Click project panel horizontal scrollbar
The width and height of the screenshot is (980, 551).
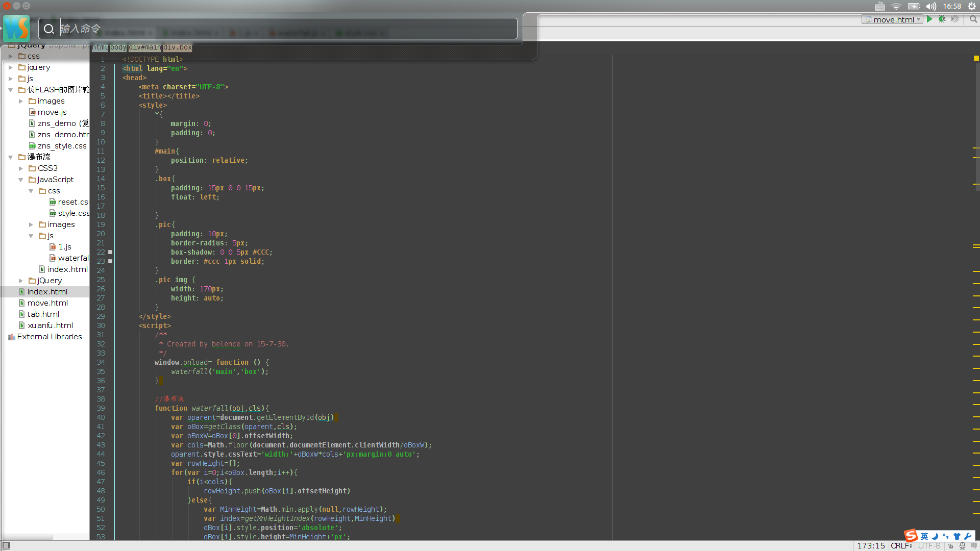coord(28,537)
